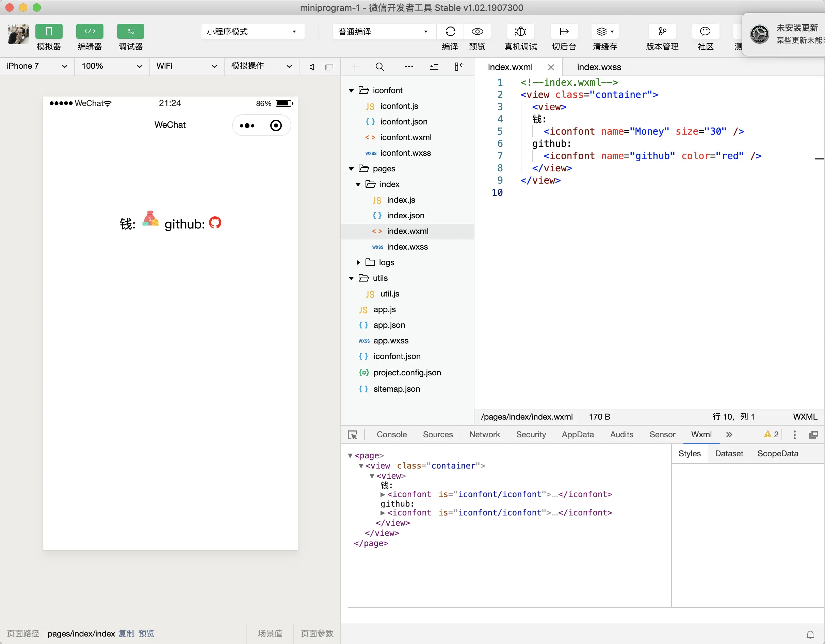
Task: Toggle the debugger panel button
Action: point(130,32)
